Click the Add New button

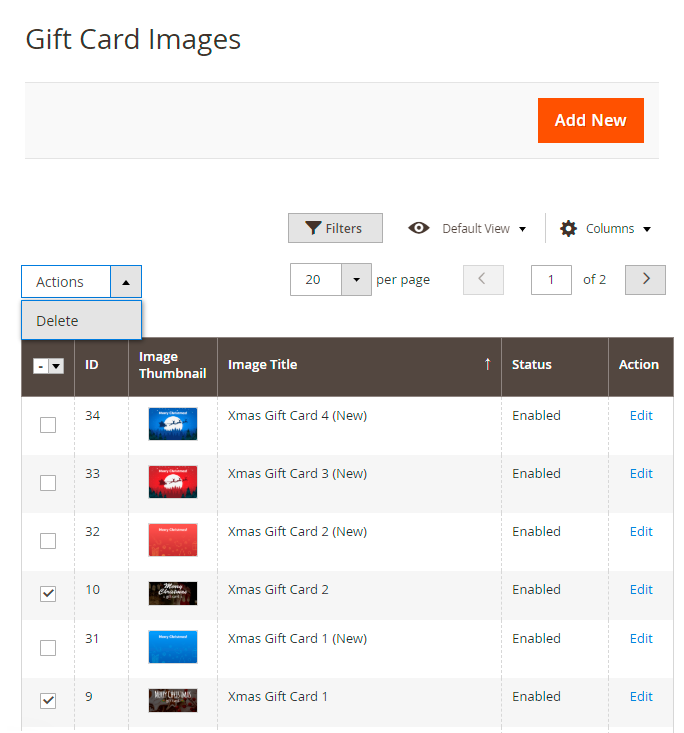pyautogui.click(x=590, y=120)
